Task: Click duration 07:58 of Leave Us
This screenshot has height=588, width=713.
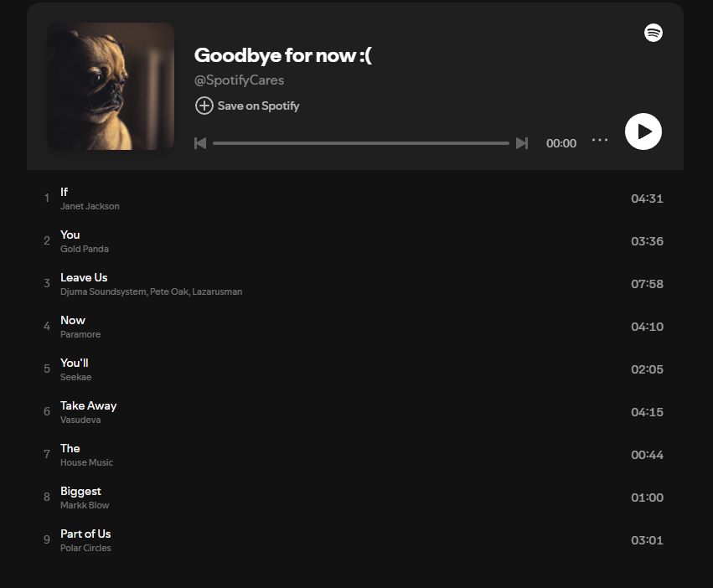Action: pyautogui.click(x=647, y=284)
